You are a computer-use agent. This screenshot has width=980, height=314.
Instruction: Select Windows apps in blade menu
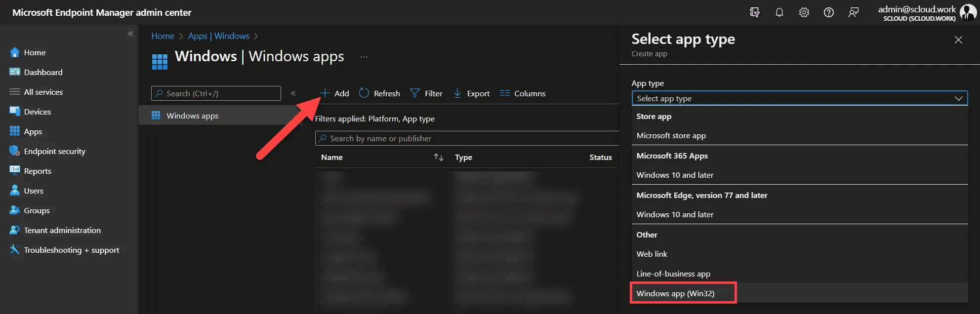pyautogui.click(x=220, y=116)
